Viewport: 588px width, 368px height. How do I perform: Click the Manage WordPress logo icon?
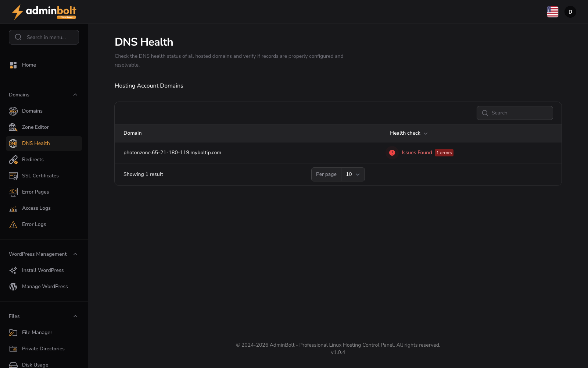point(13,287)
